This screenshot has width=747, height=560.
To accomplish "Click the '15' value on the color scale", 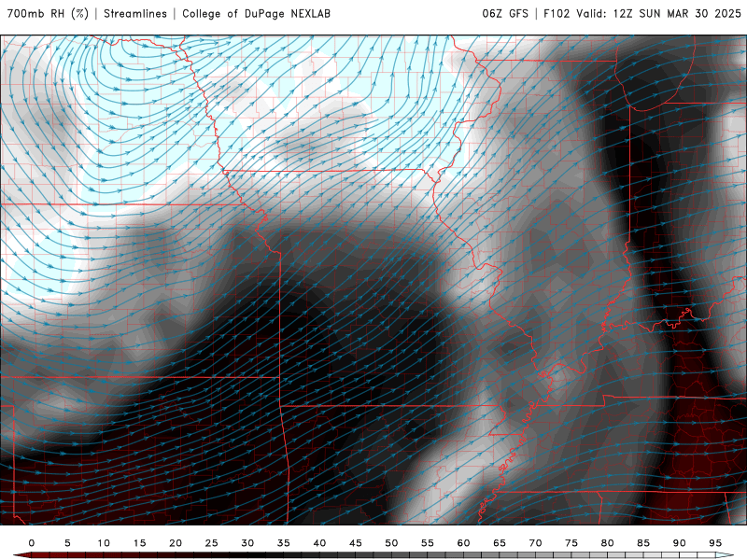I will coord(139,543).
